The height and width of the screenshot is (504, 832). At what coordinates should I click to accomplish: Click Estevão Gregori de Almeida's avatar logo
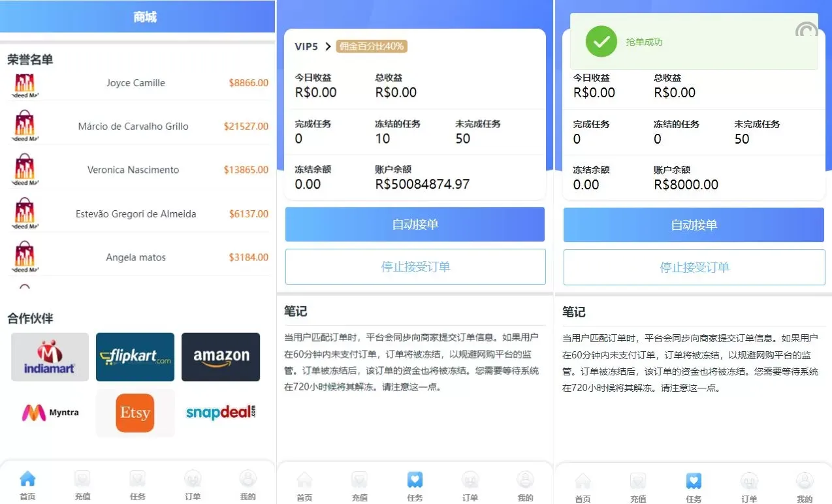click(x=24, y=213)
